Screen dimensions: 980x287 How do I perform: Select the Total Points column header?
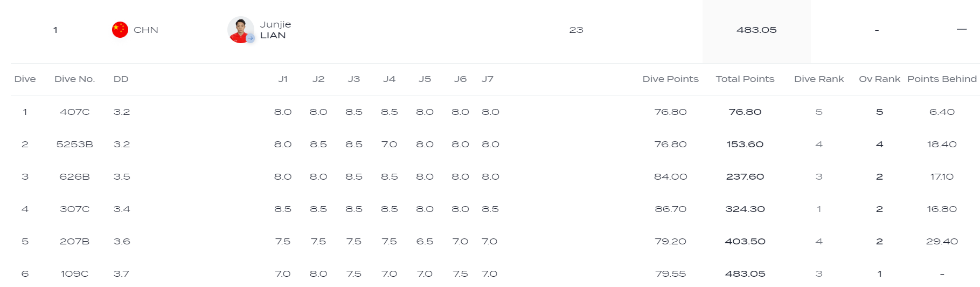click(745, 79)
